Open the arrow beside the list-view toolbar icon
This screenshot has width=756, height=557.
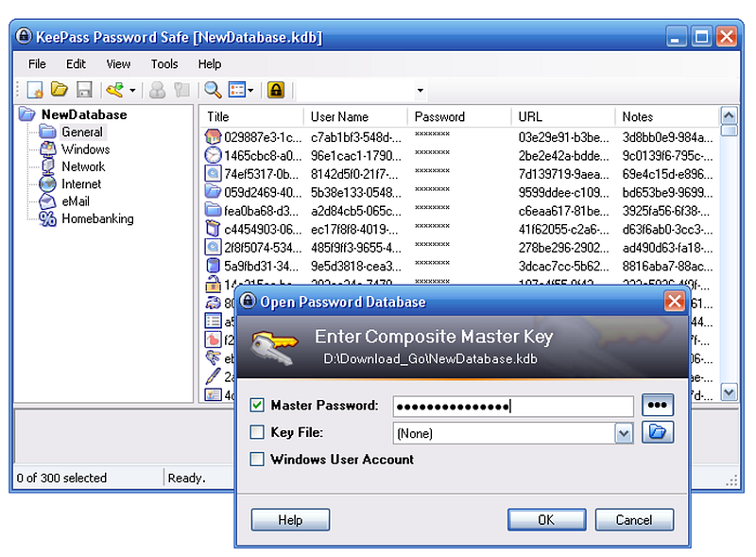(250, 90)
